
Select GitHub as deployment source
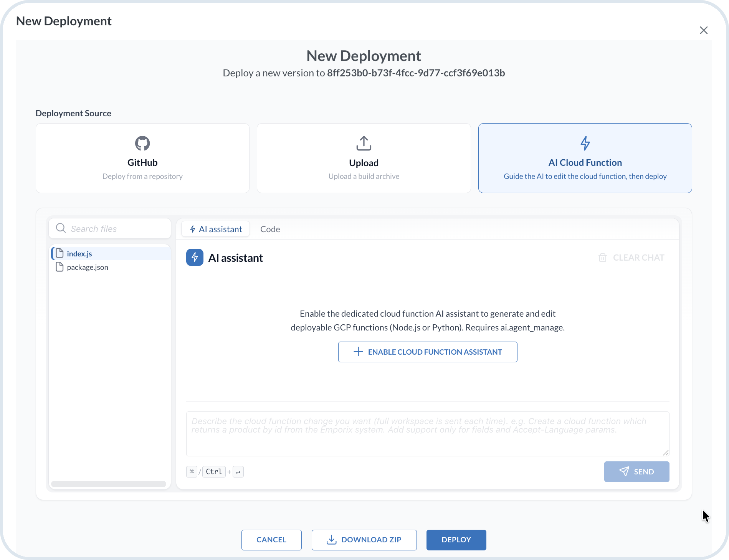[142, 158]
